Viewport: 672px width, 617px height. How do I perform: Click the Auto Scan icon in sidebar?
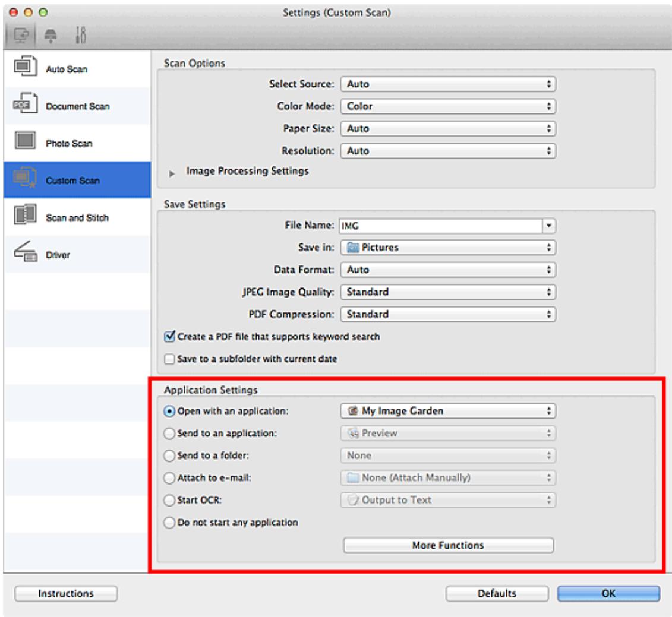pos(26,66)
